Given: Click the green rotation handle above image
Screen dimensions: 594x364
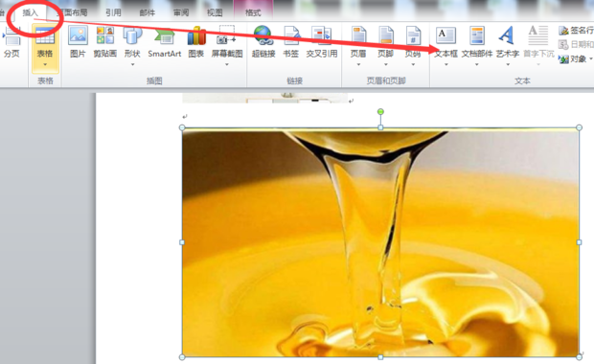Looking at the screenshot, I should pyautogui.click(x=380, y=111).
